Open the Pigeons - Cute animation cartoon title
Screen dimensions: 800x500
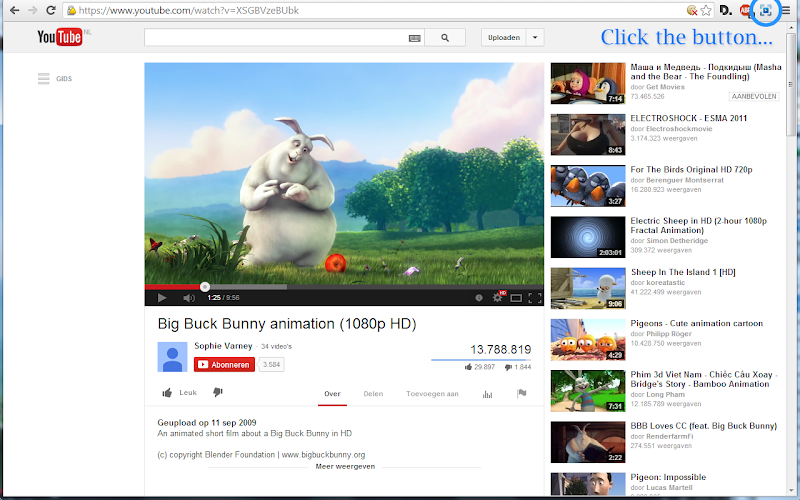696,323
